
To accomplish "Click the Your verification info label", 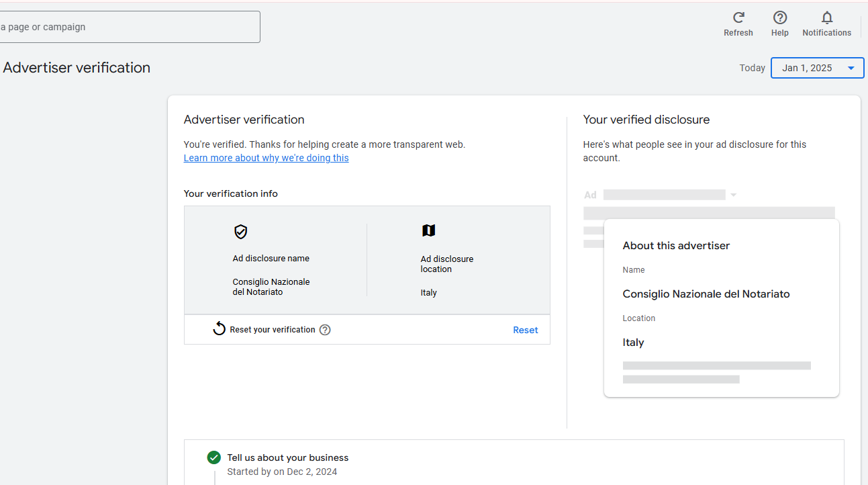I will (231, 193).
